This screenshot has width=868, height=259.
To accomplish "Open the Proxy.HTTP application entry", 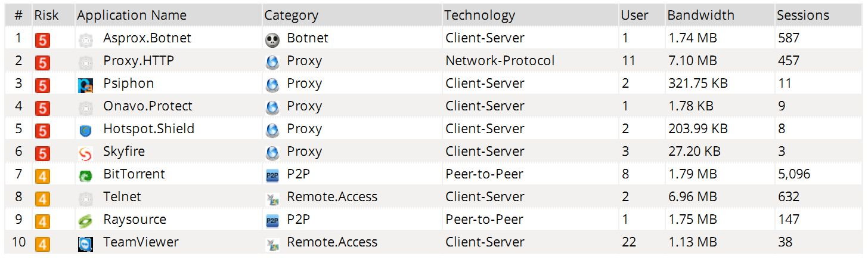I will pos(138,61).
